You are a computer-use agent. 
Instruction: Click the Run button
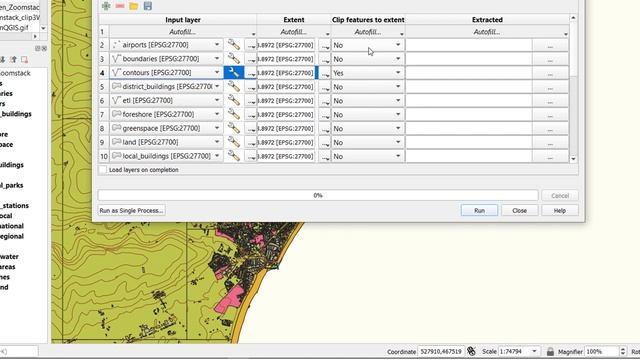pos(479,210)
